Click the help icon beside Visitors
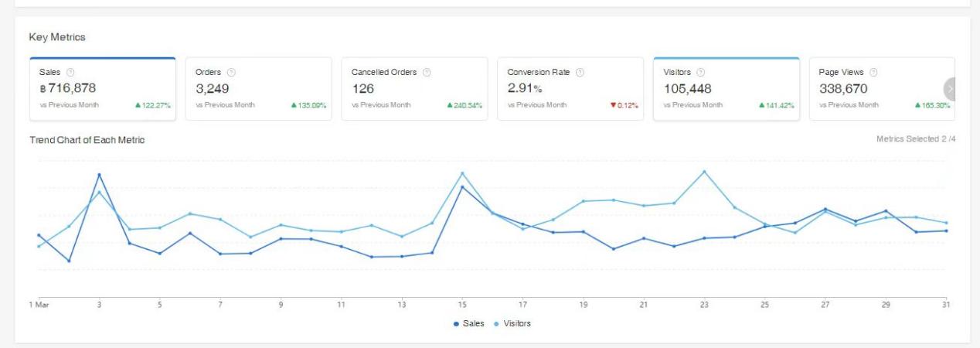Image resolution: width=980 pixels, height=348 pixels. (x=700, y=72)
